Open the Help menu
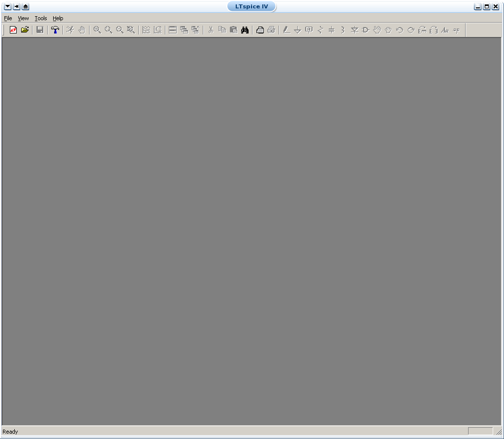504x439 pixels. (58, 18)
